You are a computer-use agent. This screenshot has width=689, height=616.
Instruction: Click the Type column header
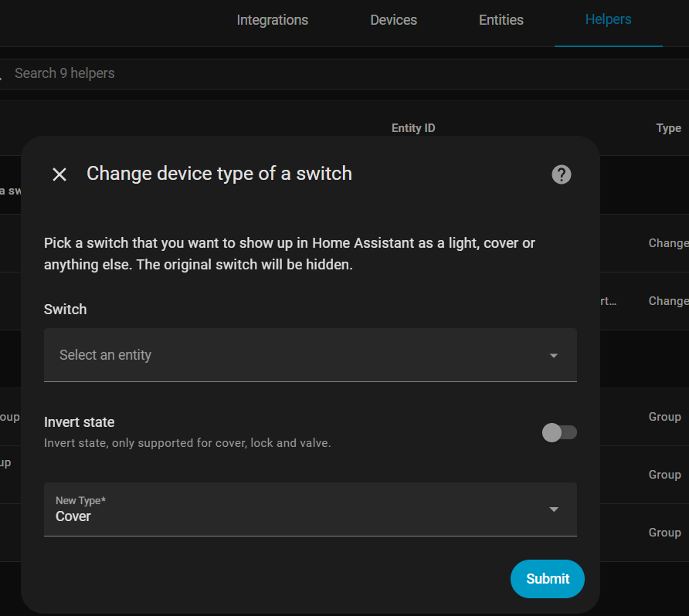coord(668,128)
